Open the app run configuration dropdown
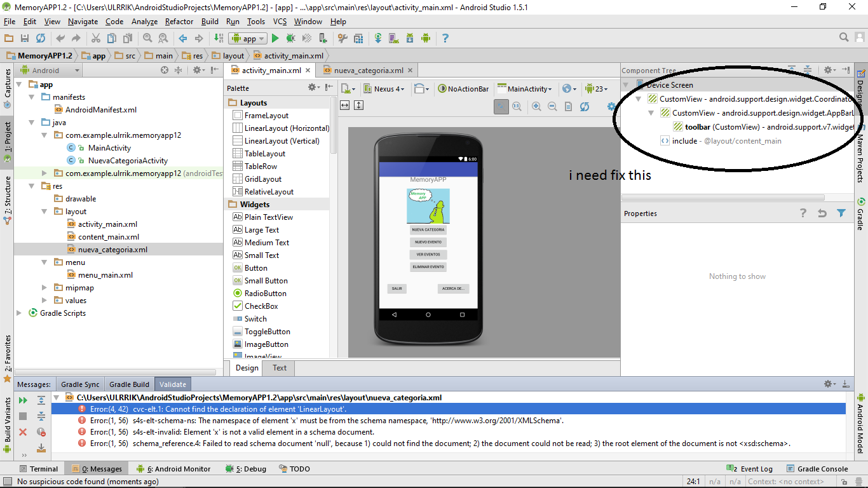The height and width of the screenshot is (488, 868). tap(248, 39)
